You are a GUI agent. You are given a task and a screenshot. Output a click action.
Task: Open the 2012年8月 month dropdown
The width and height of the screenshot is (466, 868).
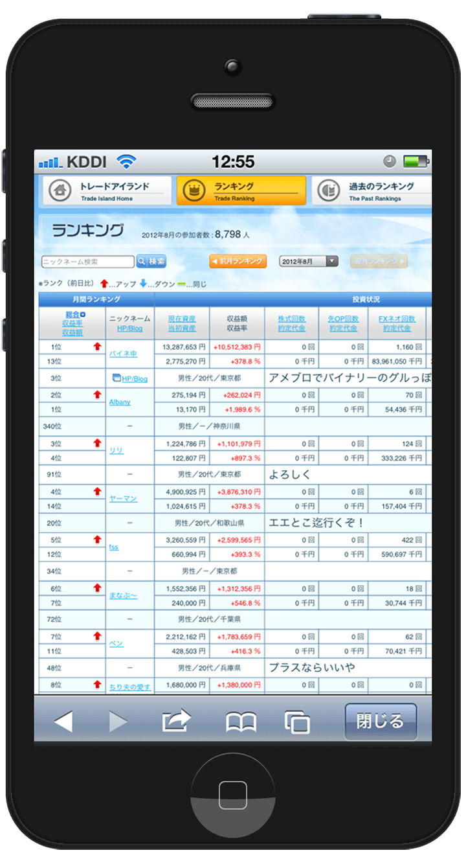[x=309, y=261]
